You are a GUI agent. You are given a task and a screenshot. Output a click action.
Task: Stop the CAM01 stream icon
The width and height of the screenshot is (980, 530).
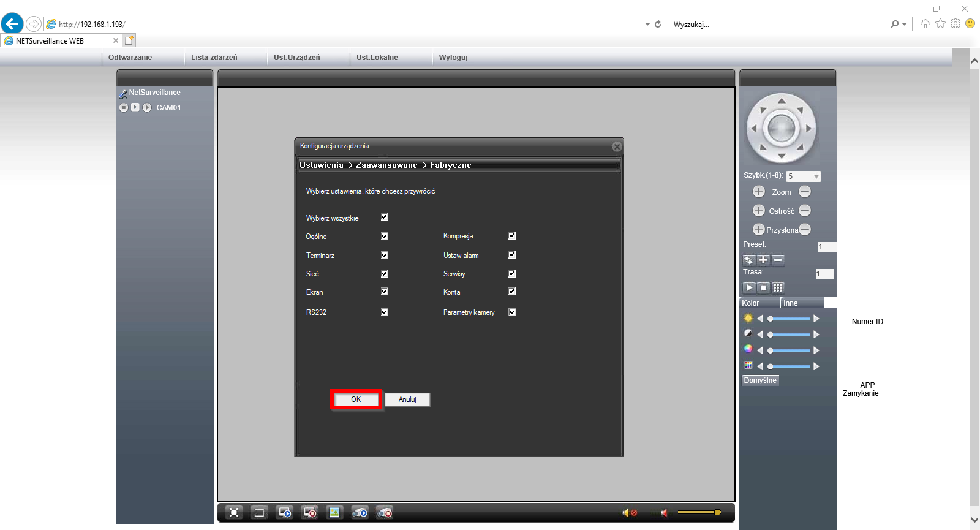pos(124,107)
